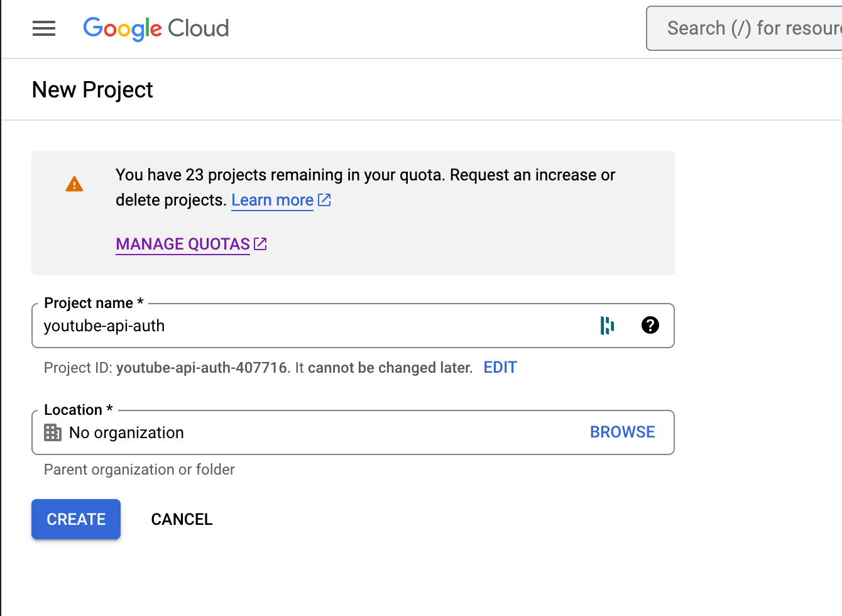Generate a random project name
This screenshot has height=616, width=842.
[x=606, y=326]
